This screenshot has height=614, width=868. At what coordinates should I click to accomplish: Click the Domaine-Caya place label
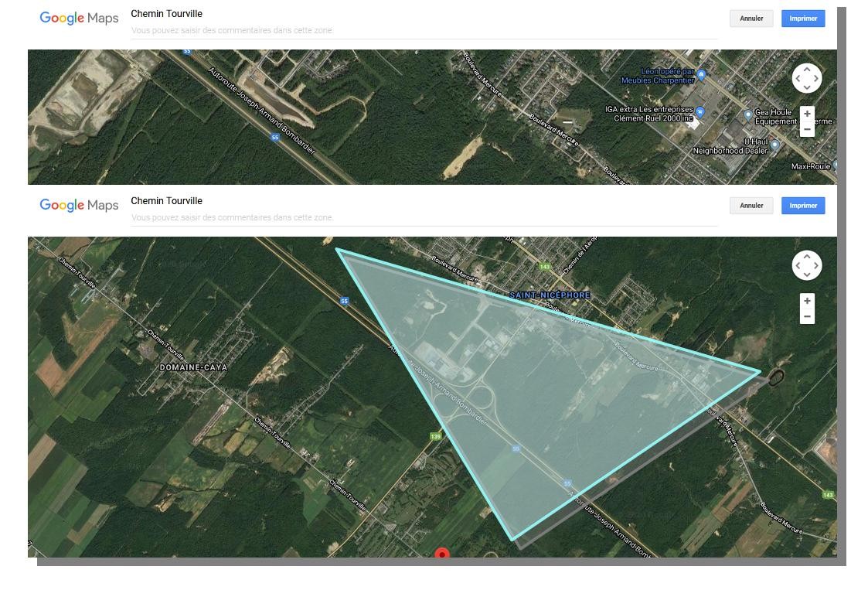click(193, 367)
